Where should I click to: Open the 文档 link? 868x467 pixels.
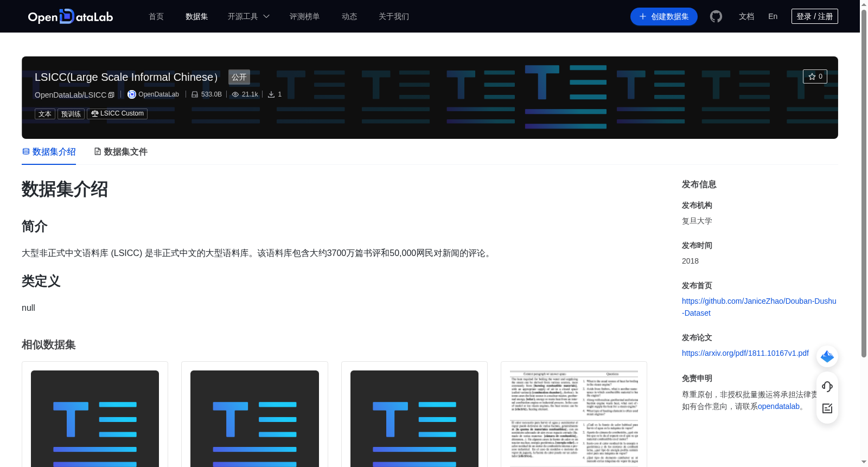pos(746,16)
